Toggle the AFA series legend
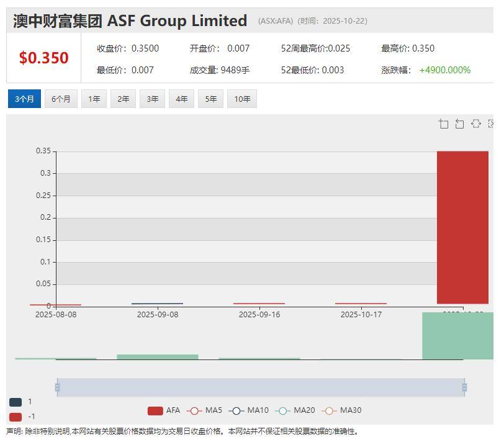 (164, 410)
